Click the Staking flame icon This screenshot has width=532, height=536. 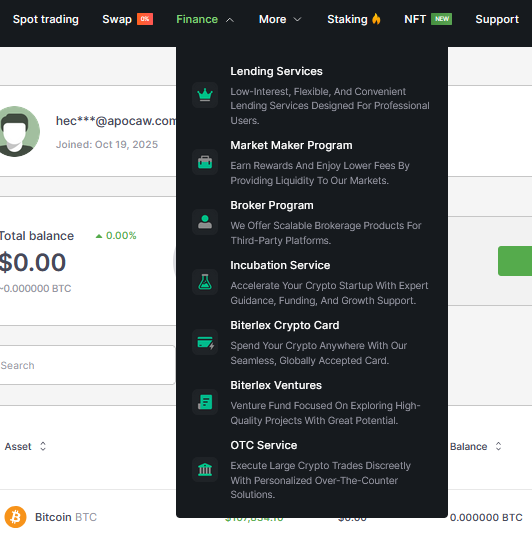coord(376,19)
